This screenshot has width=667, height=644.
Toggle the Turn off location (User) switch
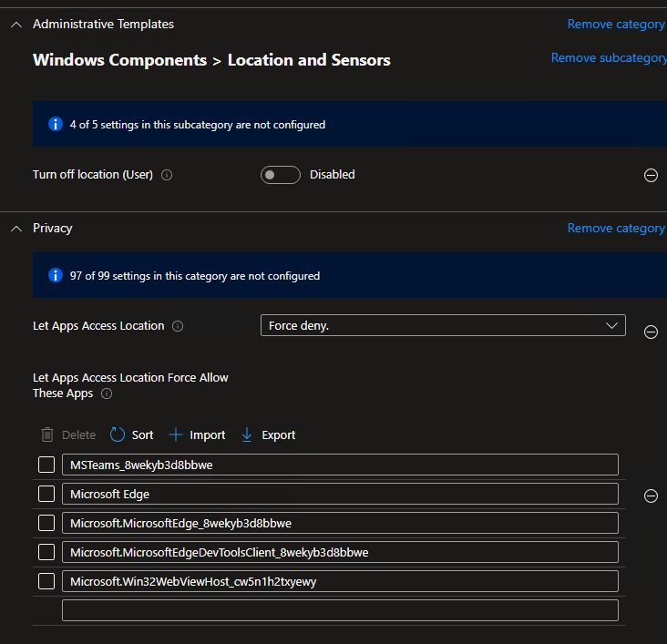pos(281,175)
